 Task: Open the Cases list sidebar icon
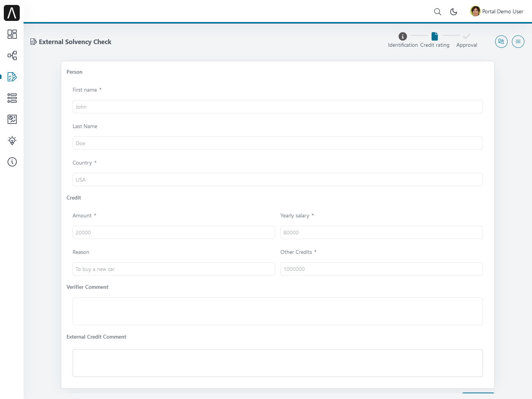(12, 98)
